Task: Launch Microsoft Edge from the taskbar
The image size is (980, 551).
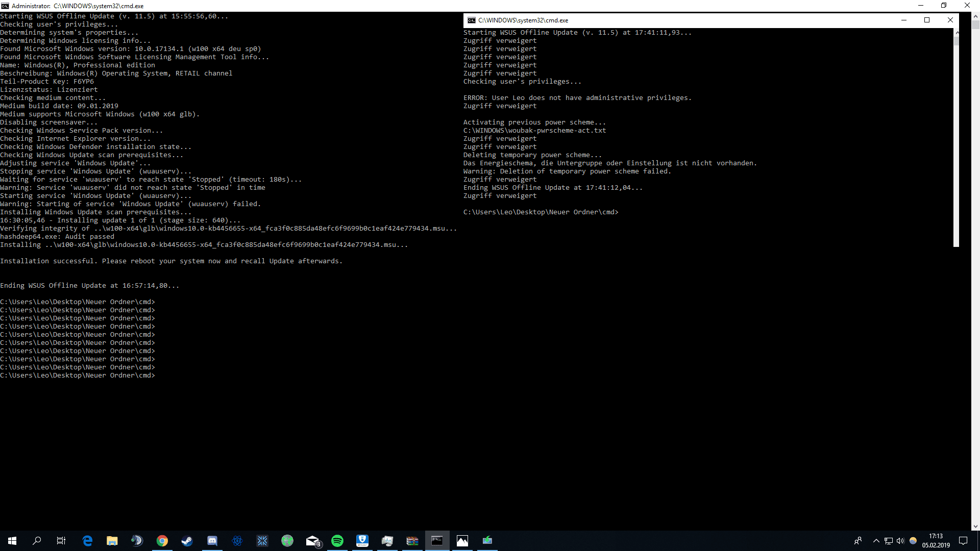Action: 87,541
